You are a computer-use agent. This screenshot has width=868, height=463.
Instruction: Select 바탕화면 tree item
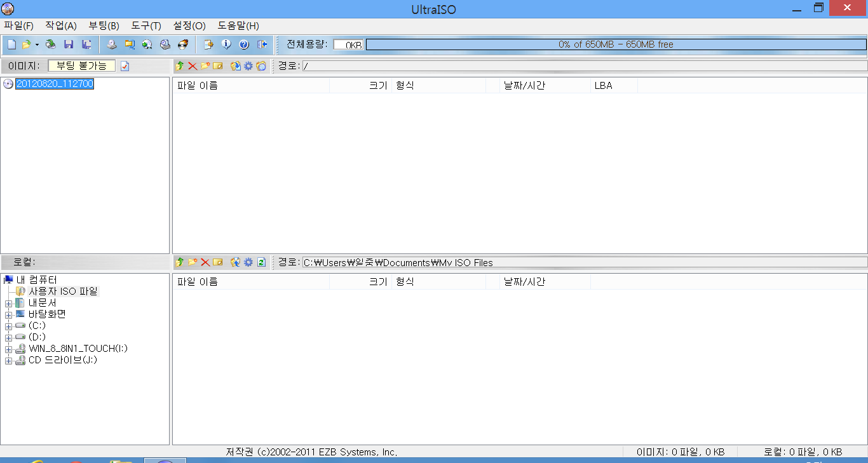pyautogui.click(x=47, y=314)
